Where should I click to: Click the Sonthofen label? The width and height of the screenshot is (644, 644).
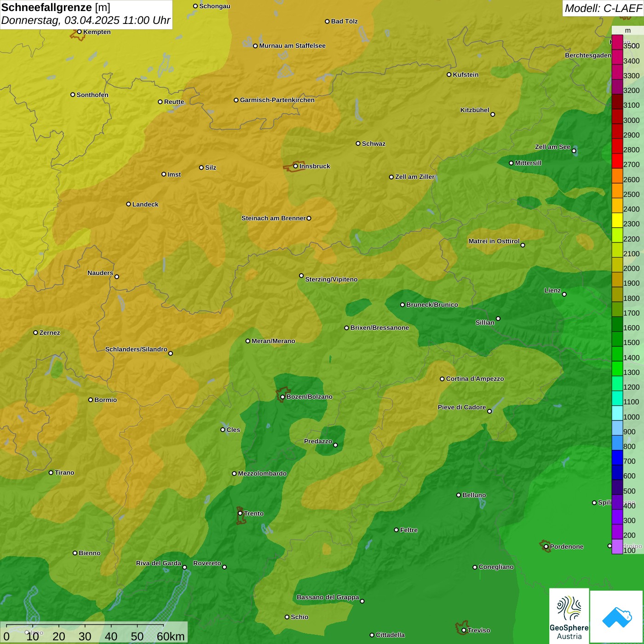pyautogui.click(x=92, y=95)
